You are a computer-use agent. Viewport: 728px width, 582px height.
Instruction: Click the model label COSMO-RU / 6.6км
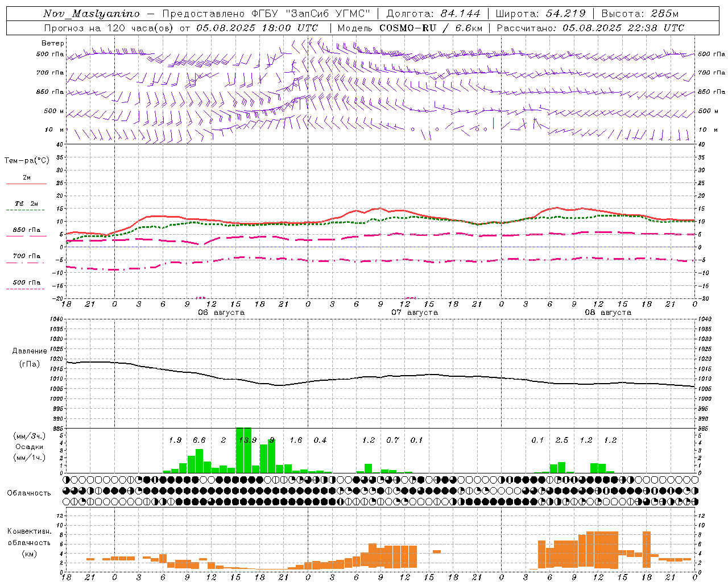(431, 28)
